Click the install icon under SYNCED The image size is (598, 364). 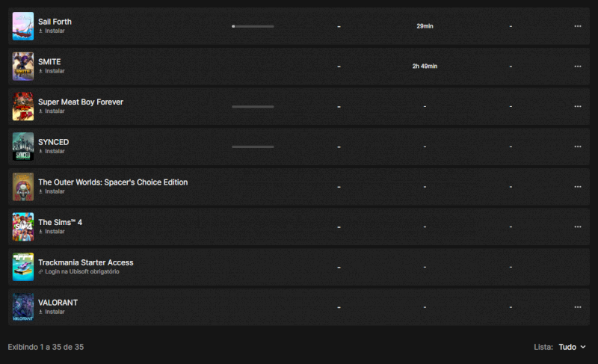click(41, 151)
